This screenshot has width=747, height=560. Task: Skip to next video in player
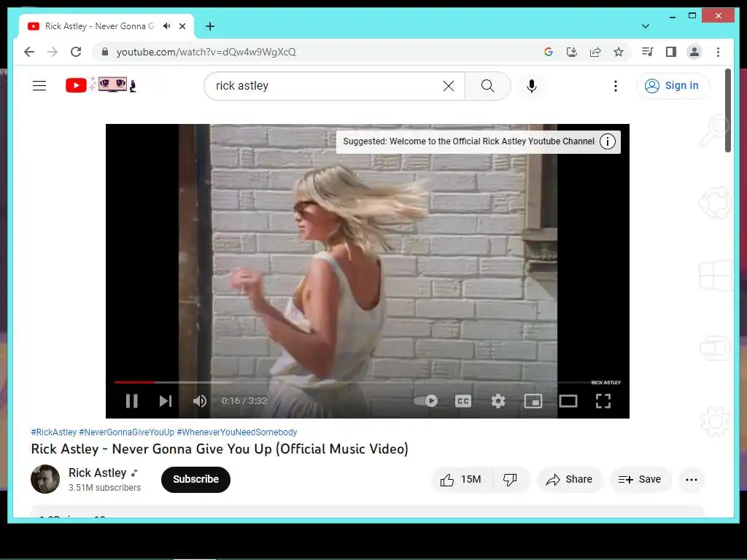click(x=166, y=401)
